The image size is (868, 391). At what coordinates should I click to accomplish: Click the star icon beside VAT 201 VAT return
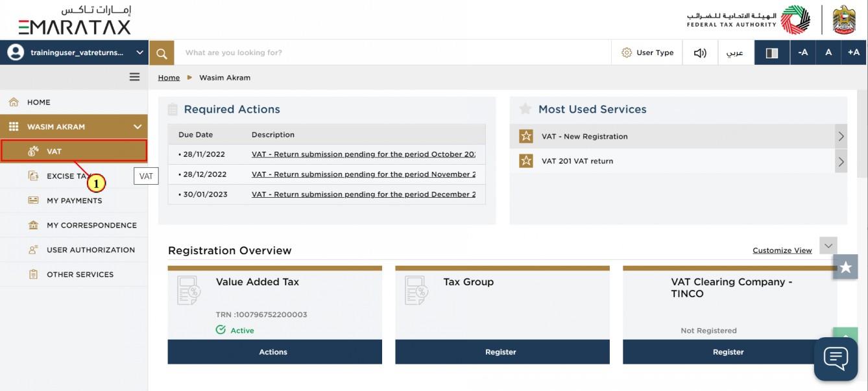point(526,161)
